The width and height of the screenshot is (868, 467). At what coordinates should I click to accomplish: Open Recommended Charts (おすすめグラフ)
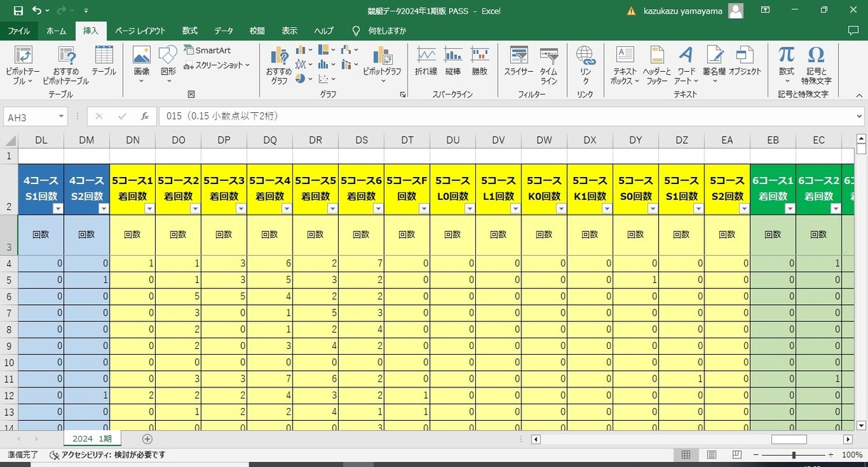pyautogui.click(x=279, y=65)
